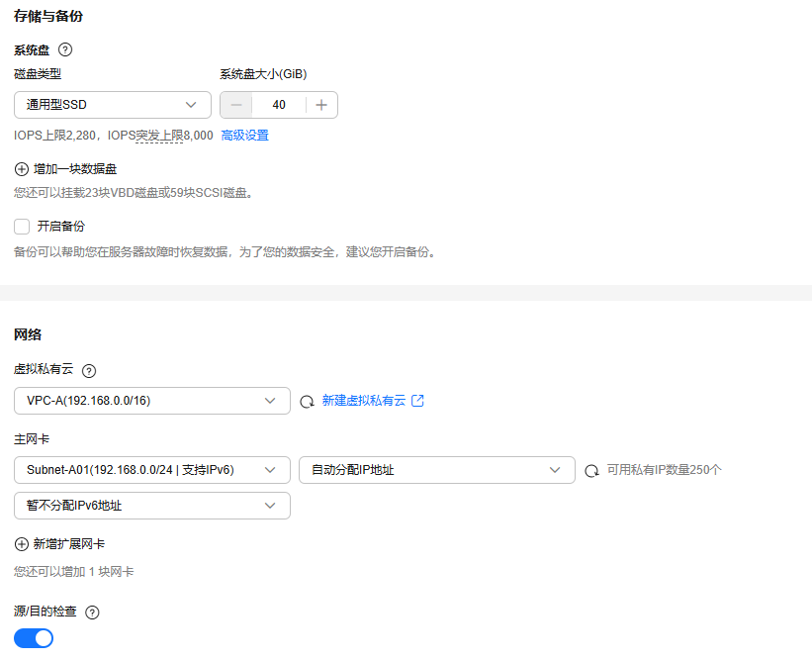Image resolution: width=812 pixels, height=660 pixels.
Task: Toggle the 源/目的检查 switch off
Action: (34, 638)
